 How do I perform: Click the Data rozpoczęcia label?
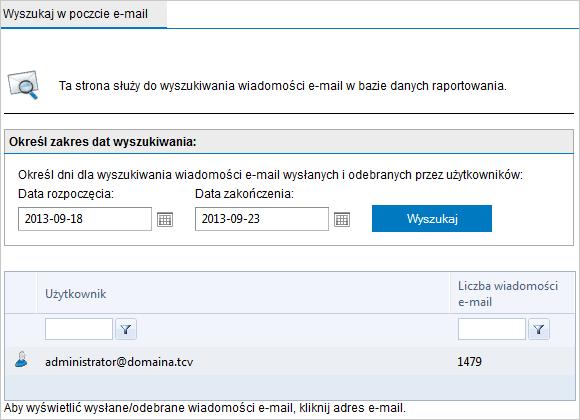pos(66,194)
